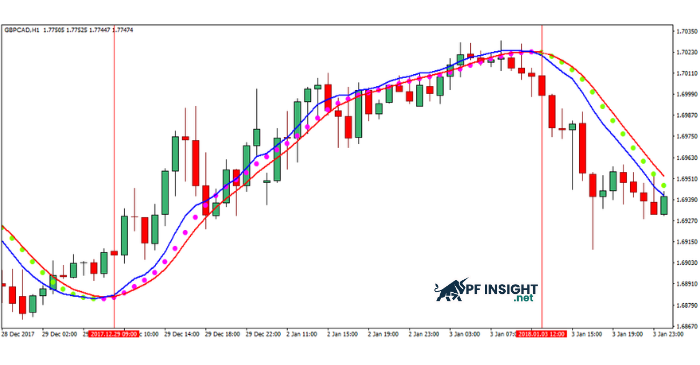The height and width of the screenshot is (365, 700).
Task: Click the GBPCAD,H1 symbol label
Action: click(22, 30)
